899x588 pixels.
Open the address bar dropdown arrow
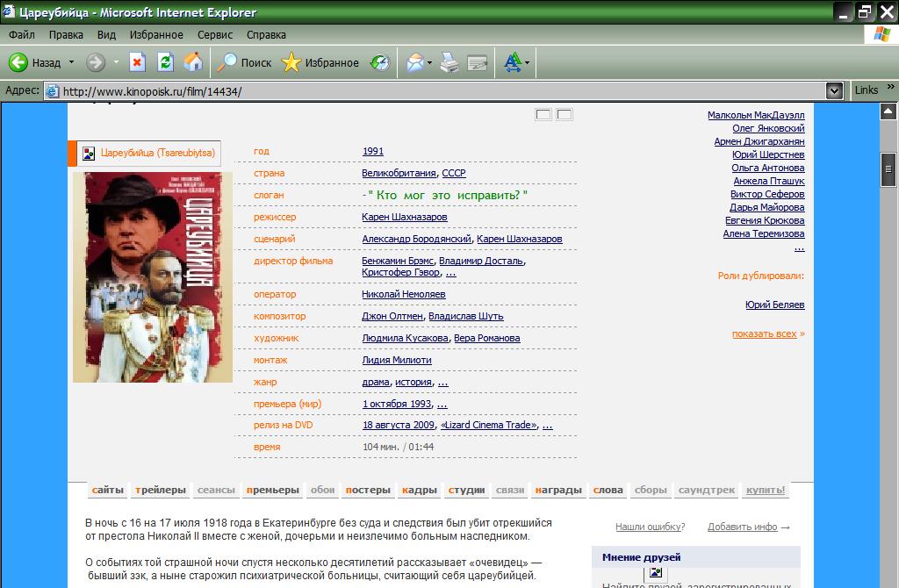point(835,90)
